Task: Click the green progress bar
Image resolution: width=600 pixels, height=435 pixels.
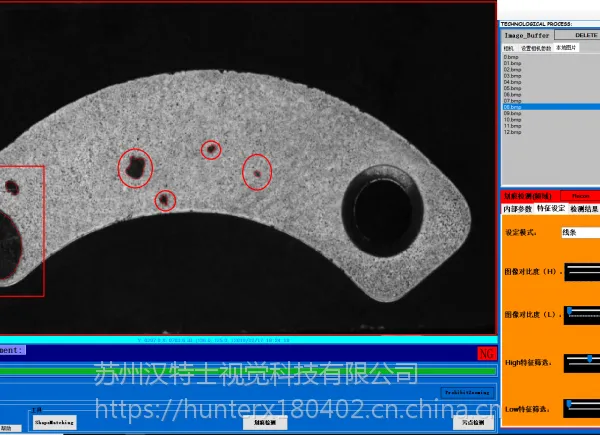Action: pyautogui.click(x=248, y=370)
